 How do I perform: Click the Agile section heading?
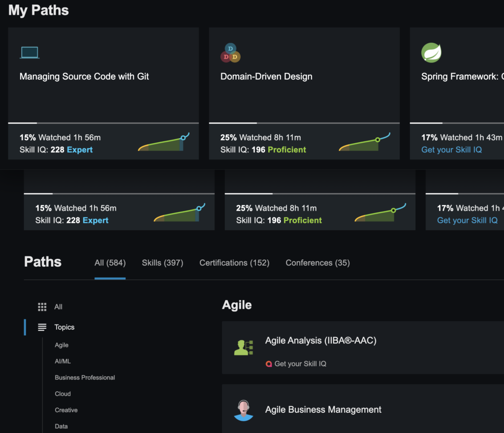[x=237, y=305]
